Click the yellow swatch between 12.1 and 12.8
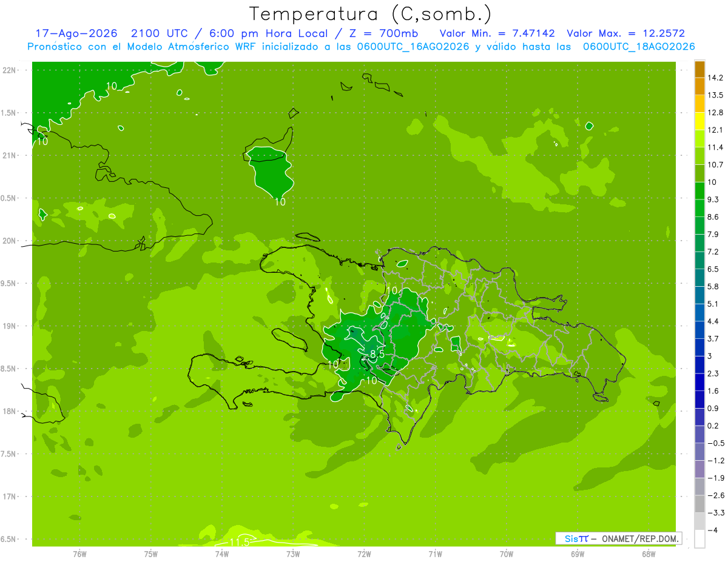The width and height of the screenshot is (728, 562). pos(699,121)
